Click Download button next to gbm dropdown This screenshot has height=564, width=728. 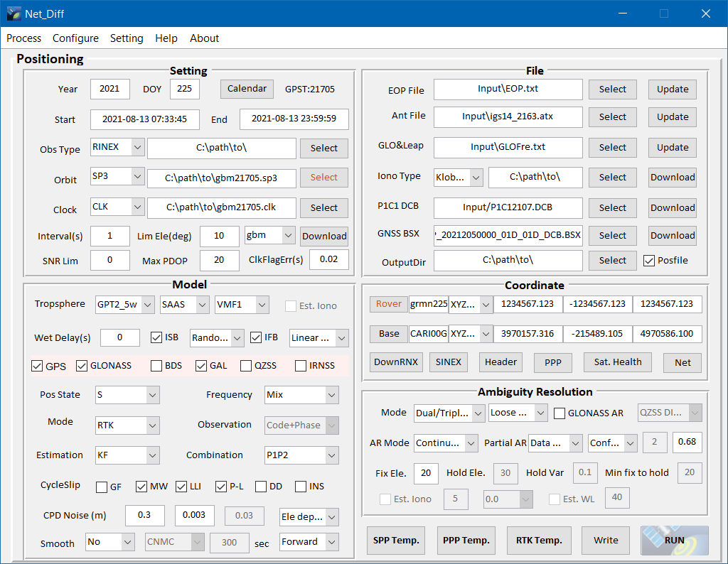(324, 236)
